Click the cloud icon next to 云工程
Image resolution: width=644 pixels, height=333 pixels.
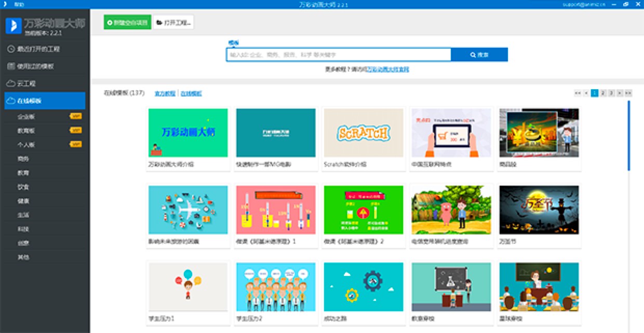[x=11, y=84]
